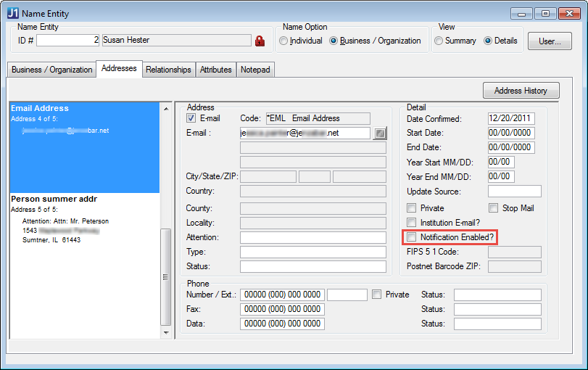Switch to the Relationships tab
588x370 pixels.
(168, 70)
